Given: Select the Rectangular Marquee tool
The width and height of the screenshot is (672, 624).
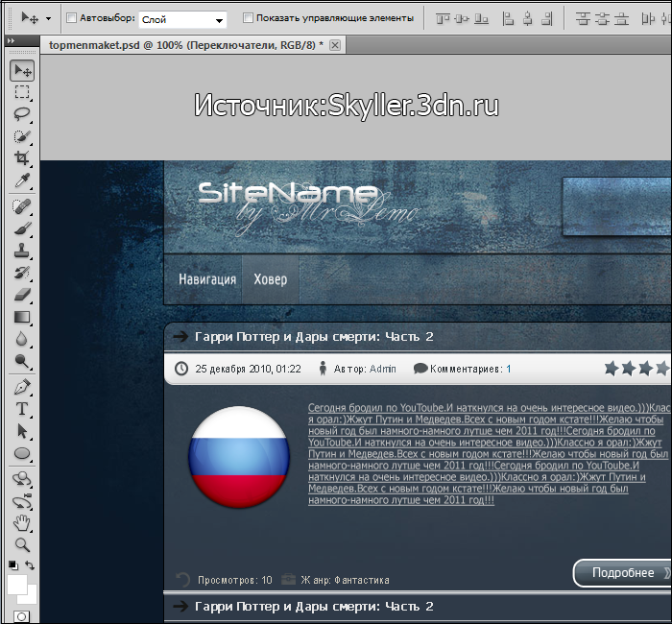Looking at the screenshot, I should tap(22, 92).
